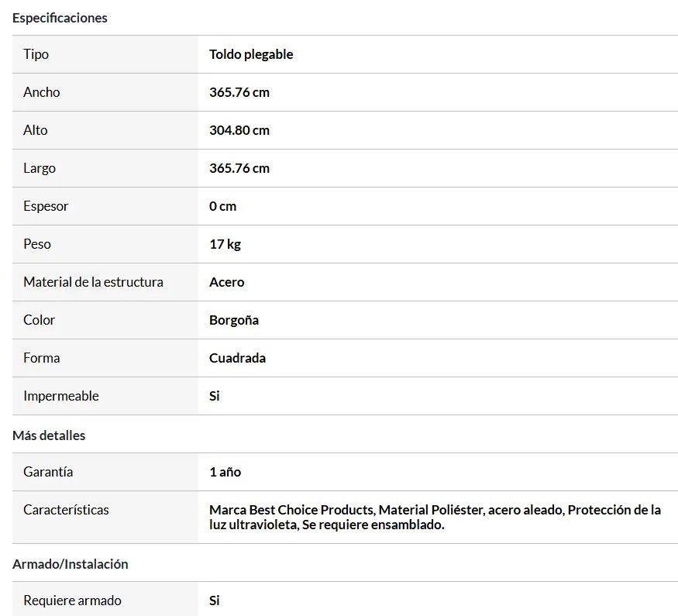Select the Acero material value
The width and height of the screenshot is (678, 616).
coord(227,282)
